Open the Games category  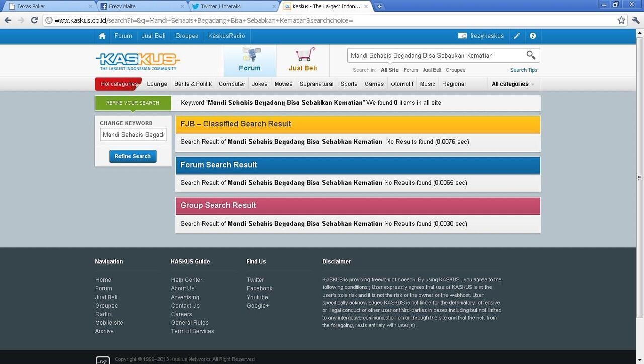[x=374, y=84]
